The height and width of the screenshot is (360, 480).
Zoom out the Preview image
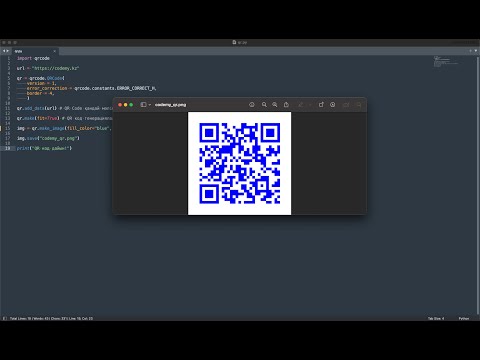click(264, 105)
